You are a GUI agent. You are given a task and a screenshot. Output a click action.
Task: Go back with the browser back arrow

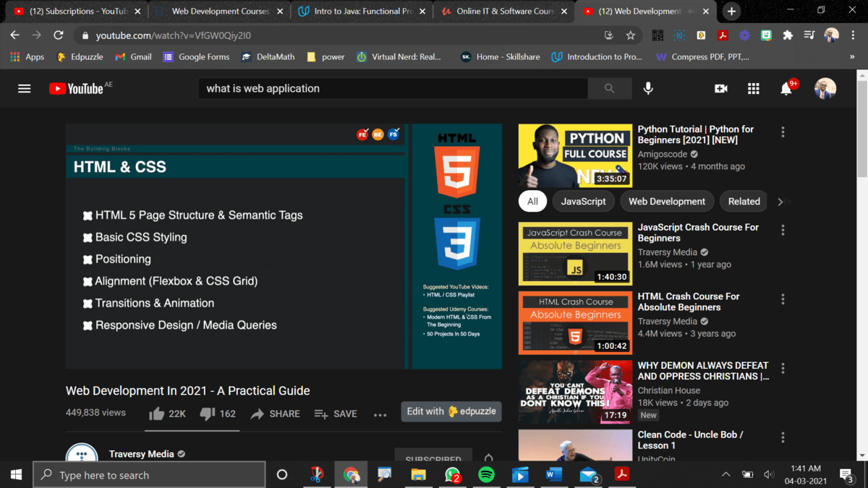(x=15, y=35)
